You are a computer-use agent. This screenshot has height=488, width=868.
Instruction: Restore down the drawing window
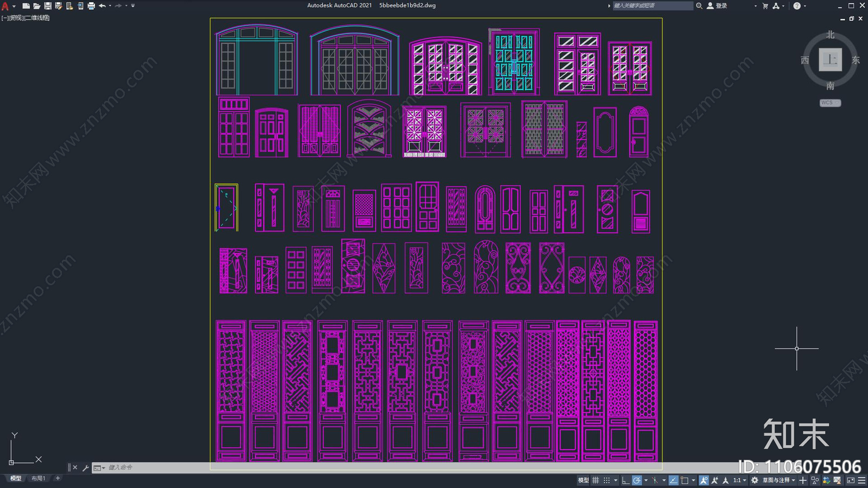[x=851, y=18]
